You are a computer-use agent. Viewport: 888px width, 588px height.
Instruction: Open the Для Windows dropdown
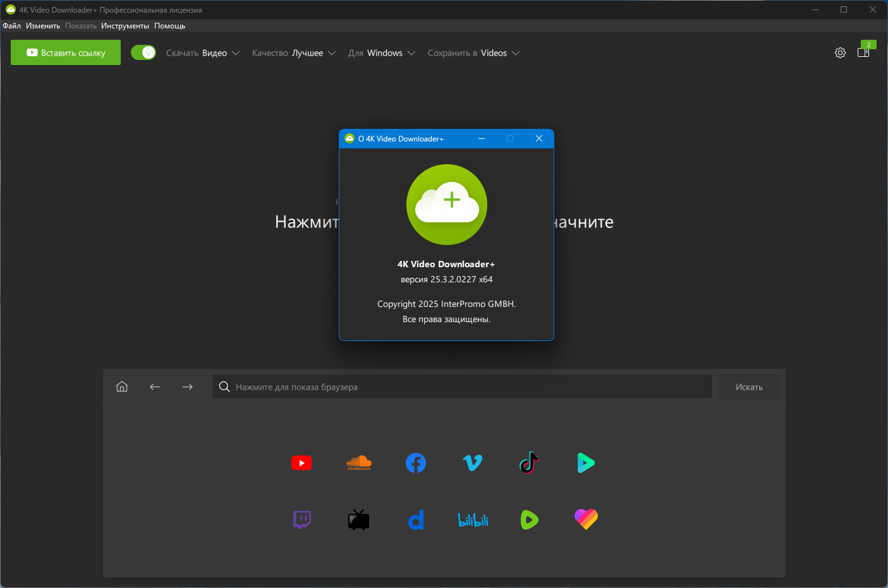381,53
